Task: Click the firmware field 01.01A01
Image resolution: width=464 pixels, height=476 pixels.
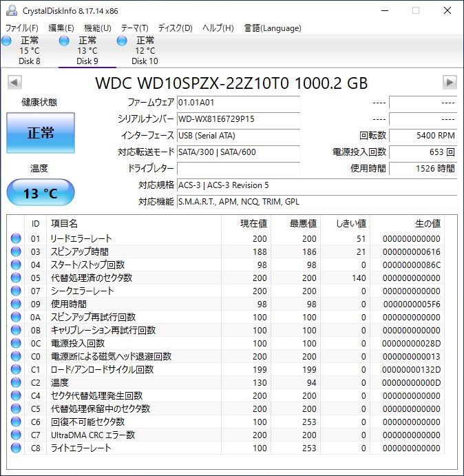Action: point(238,103)
